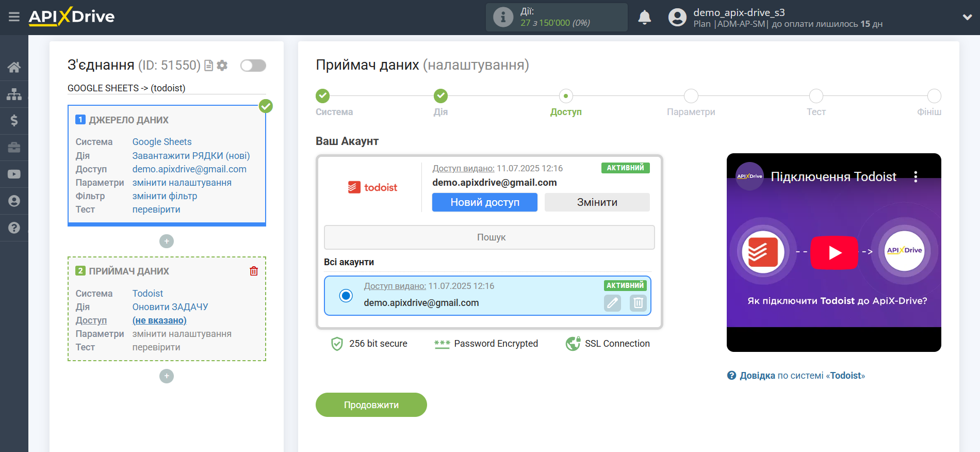Click the ApiX-Drive logo

pyautogui.click(x=72, y=17)
